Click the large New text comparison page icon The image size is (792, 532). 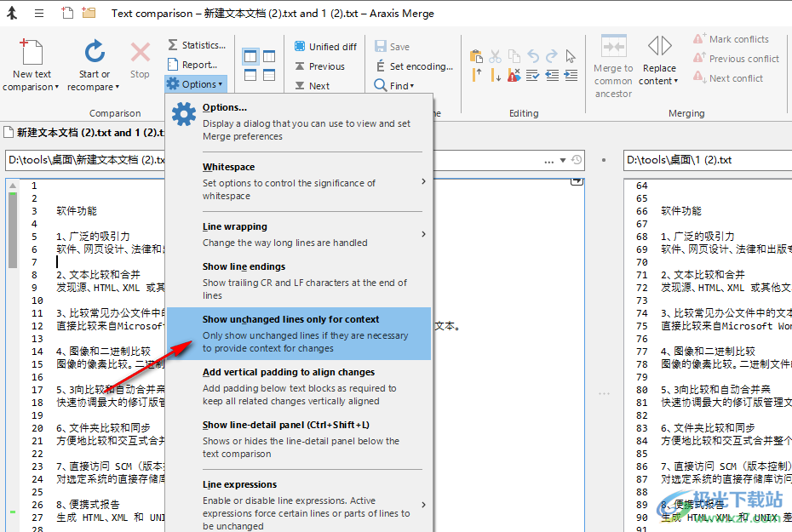[31, 51]
